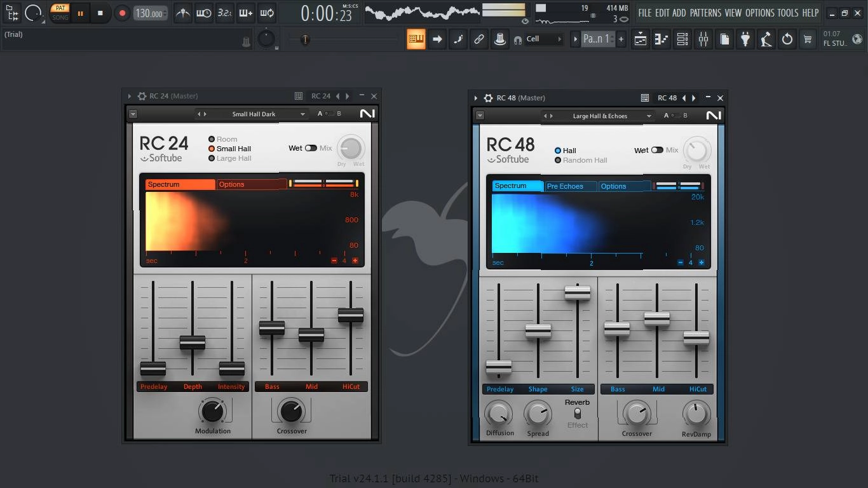Click the HiCut fader in RC 24
Viewport: 868px width, 488px height.
[x=351, y=315]
